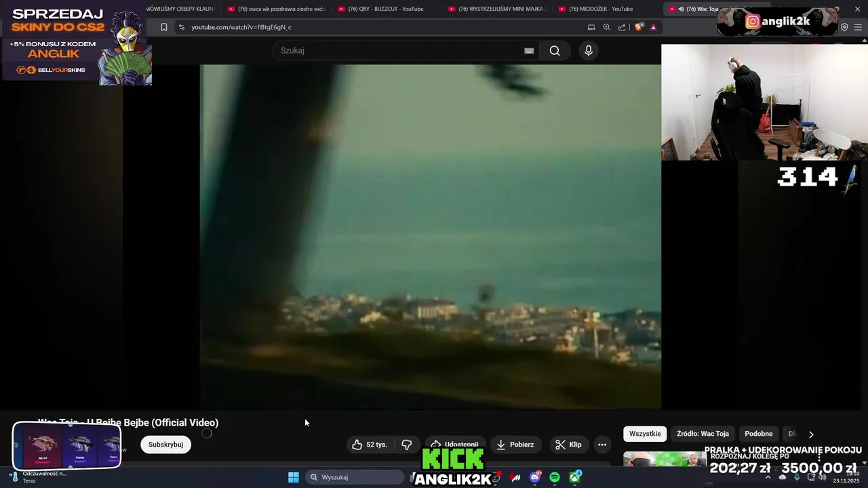The image size is (868, 488).
Task: Click the anglik2k Instagram overlay
Action: 777,22
